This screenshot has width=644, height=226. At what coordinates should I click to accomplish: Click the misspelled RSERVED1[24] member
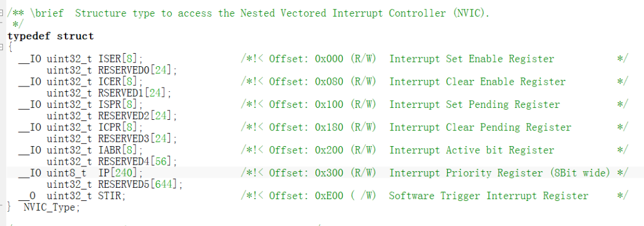coord(135,93)
